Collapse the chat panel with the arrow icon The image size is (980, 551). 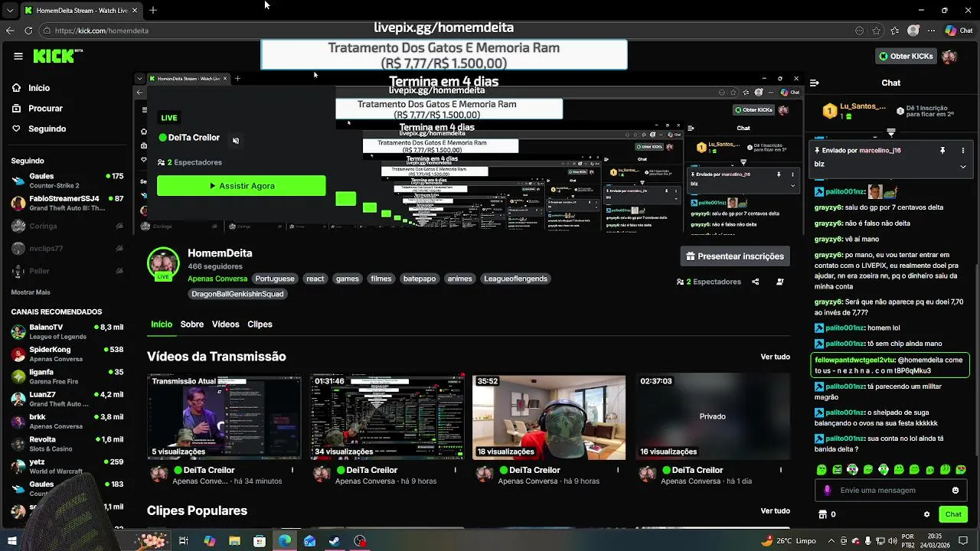tap(815, 83)
